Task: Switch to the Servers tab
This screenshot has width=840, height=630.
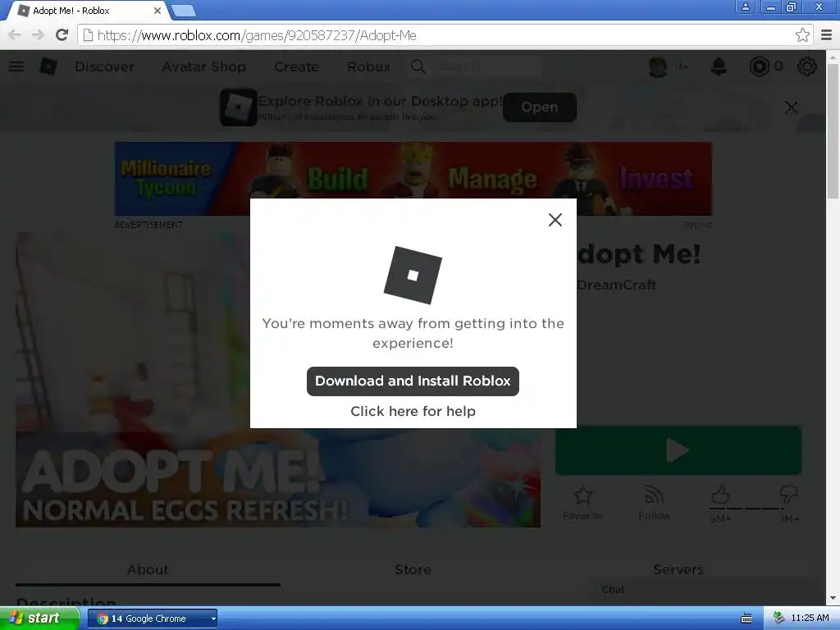Action: tap(678, 570)
